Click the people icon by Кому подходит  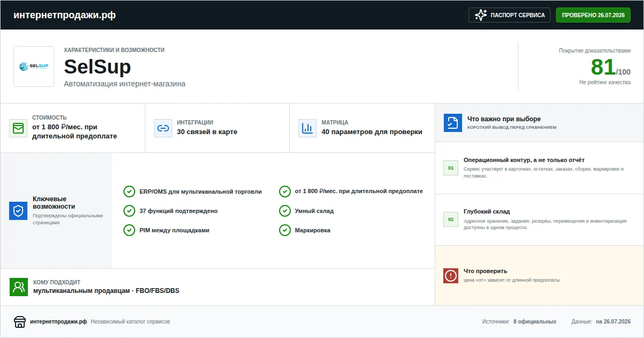pyautogui.click(x=19, y=287)
